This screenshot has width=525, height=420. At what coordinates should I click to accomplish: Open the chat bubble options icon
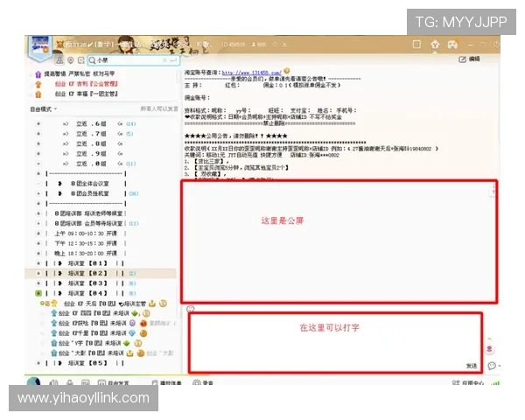tap(492, 366)
